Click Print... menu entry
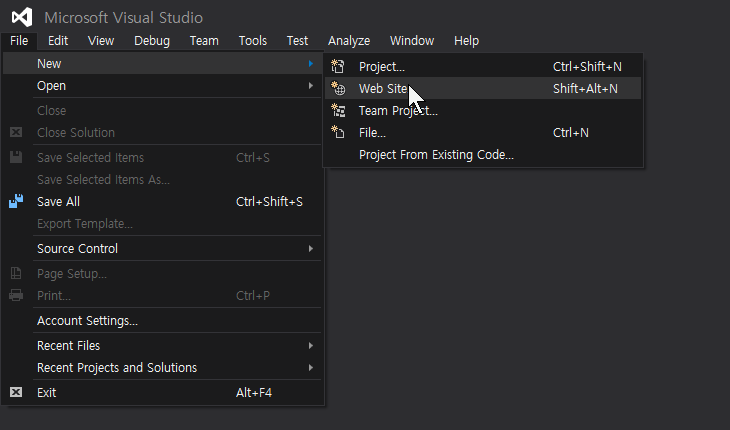 [162, 295]
